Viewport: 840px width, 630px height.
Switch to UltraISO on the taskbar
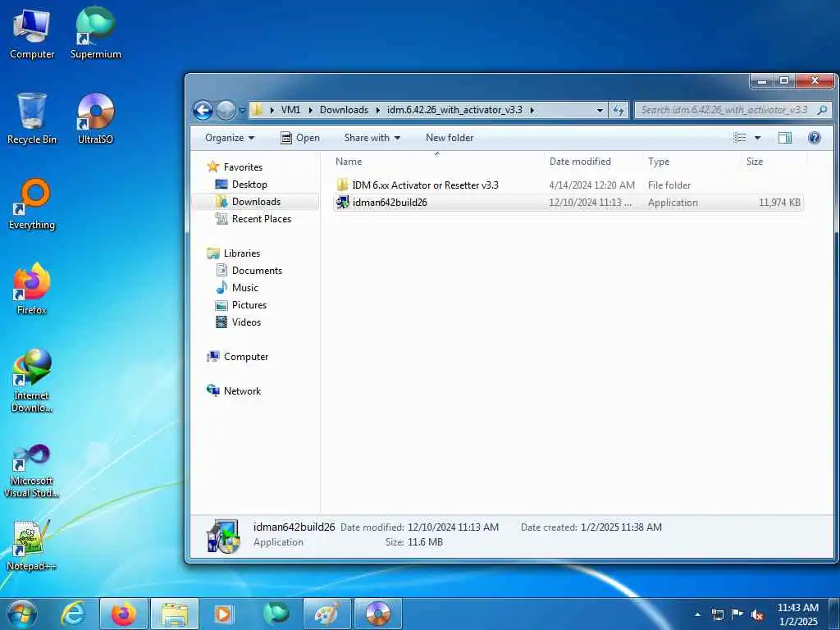click(377, 614)
